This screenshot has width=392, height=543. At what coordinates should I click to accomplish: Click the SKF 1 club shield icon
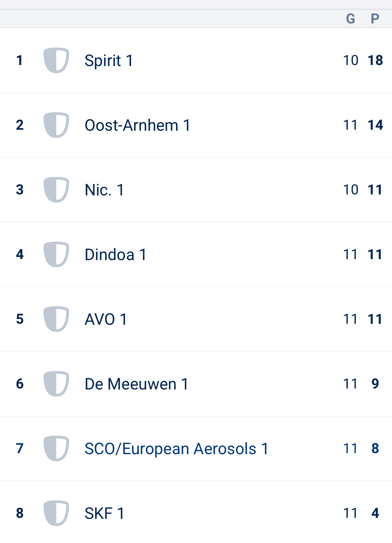click(56, 513)
